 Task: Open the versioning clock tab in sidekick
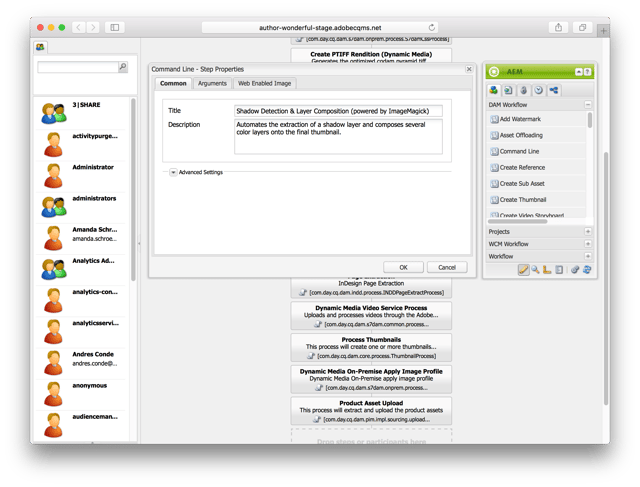pyautogui.click(x=538, y=90)
